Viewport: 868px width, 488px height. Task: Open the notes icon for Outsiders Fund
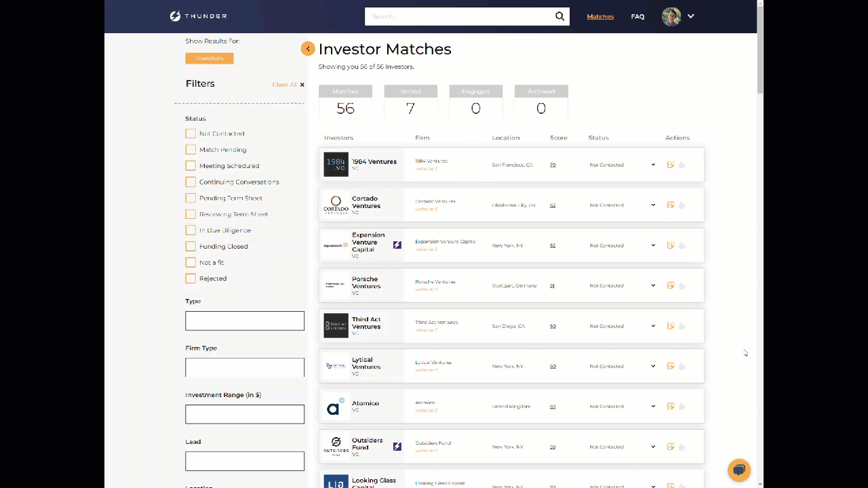(671, 447)
